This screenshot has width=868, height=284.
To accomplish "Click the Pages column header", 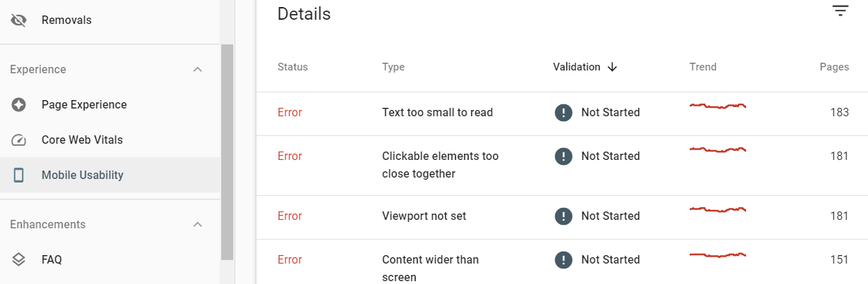I will tap(834, 67).
